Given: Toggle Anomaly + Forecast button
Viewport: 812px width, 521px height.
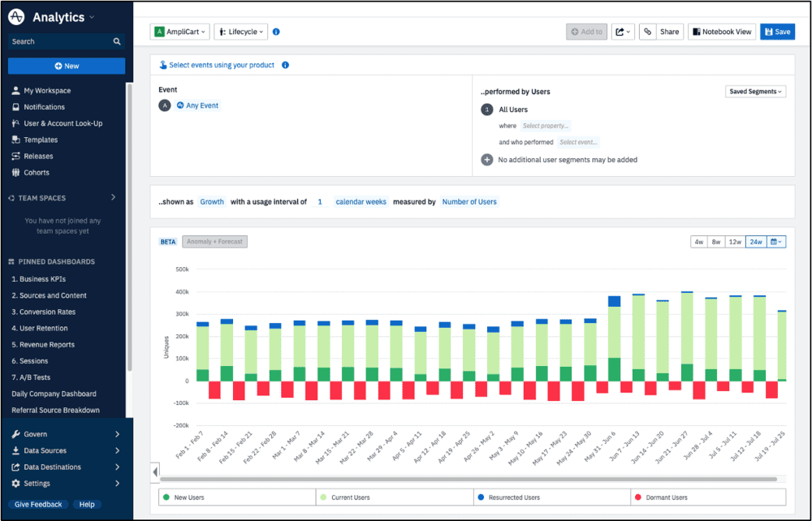Looking at the screenshot, I should (214, 242).
